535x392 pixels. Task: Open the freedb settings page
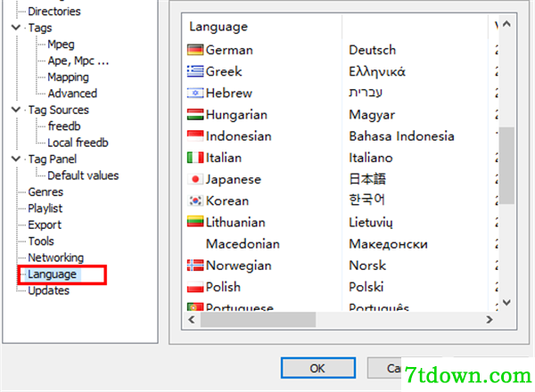64,127
